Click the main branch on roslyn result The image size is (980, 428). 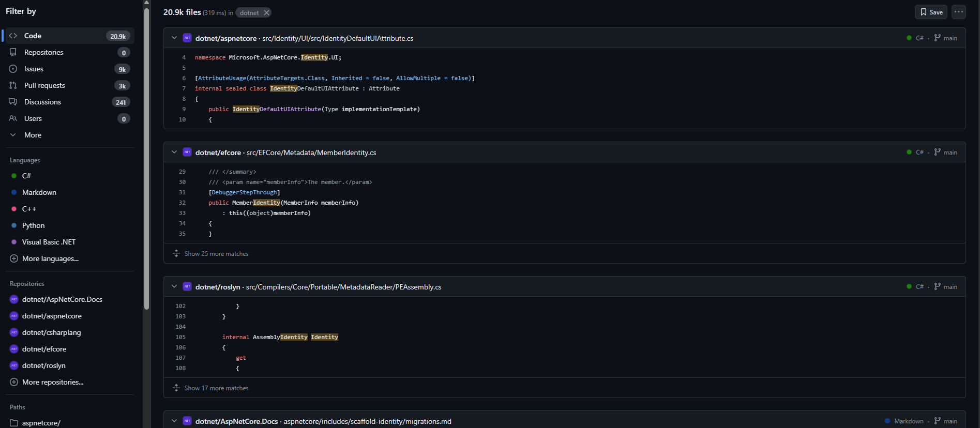[x=946, y=287]
